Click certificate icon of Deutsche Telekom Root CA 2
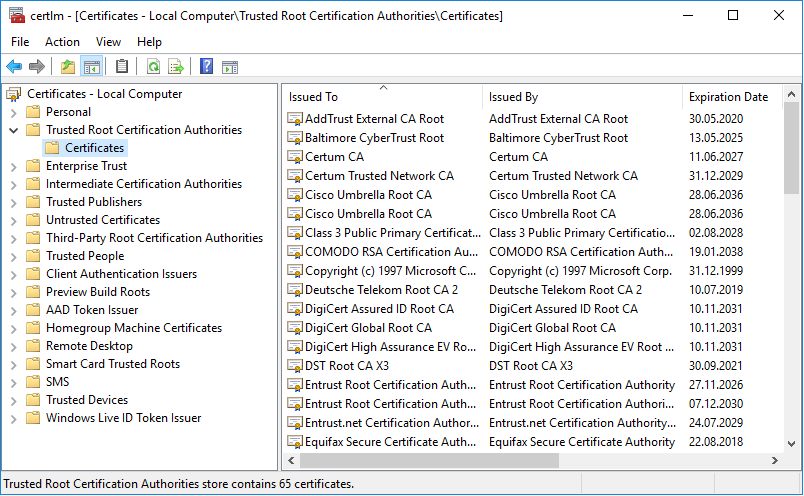 pos(294,290)
